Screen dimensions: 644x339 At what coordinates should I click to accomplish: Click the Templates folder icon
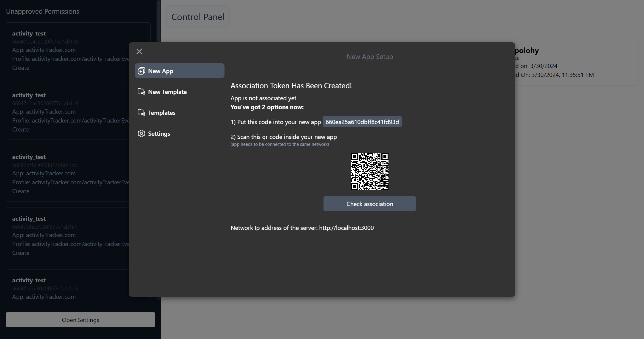tap(141, 113)
